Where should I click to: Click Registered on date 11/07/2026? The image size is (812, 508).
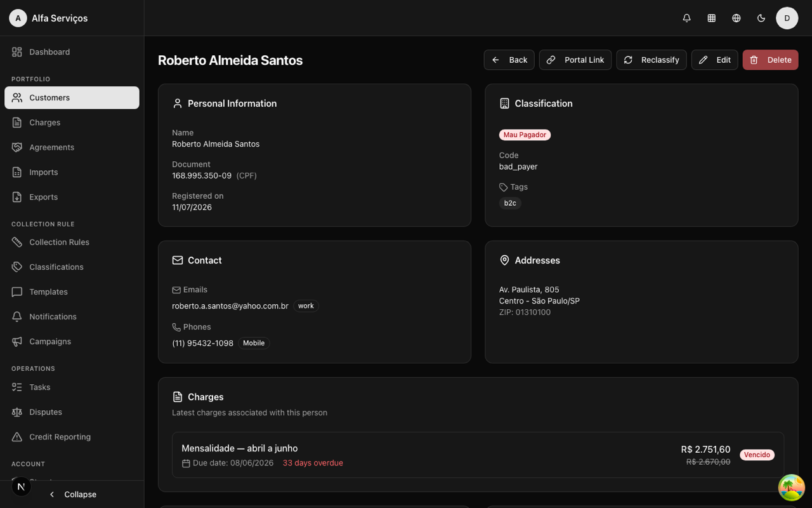tap(192, 207)
